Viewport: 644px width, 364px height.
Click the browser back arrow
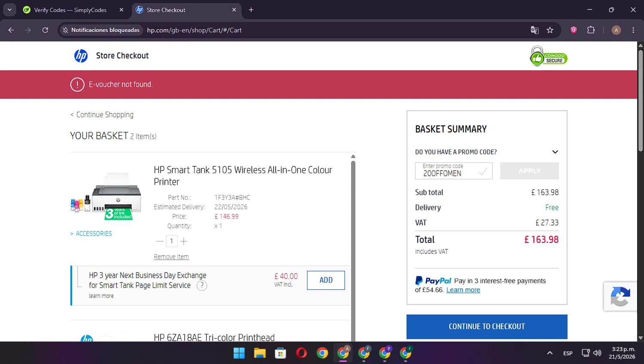tap(11, 30)
